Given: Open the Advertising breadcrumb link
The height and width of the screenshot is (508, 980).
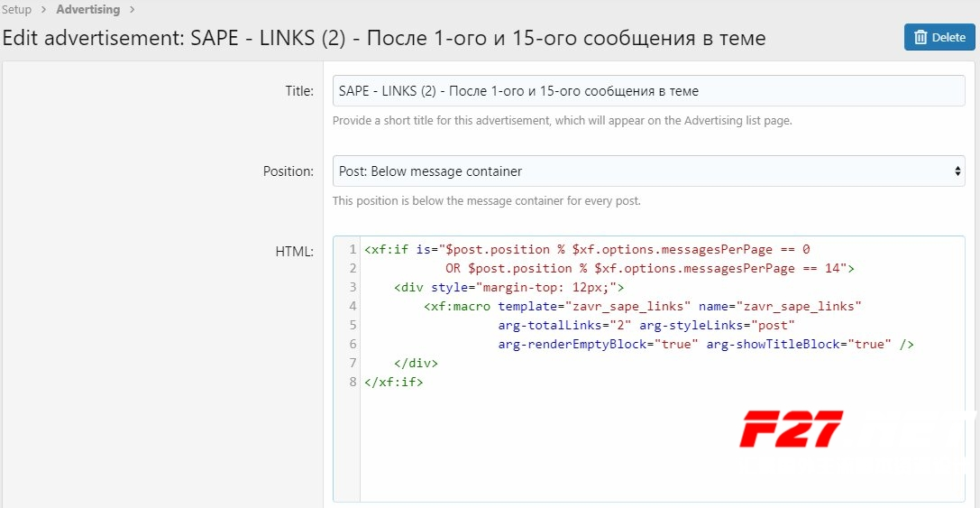Looking at the screenshot, I should tap(88, 9).
